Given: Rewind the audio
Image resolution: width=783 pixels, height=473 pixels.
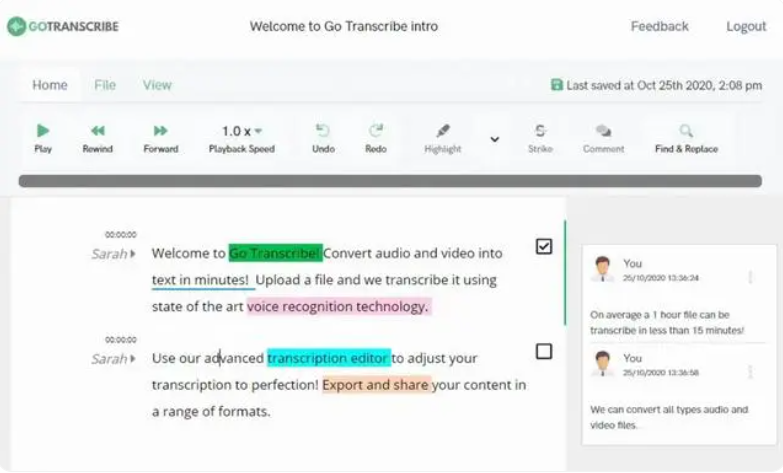Looking at the screenshot, I should point(97,138).
